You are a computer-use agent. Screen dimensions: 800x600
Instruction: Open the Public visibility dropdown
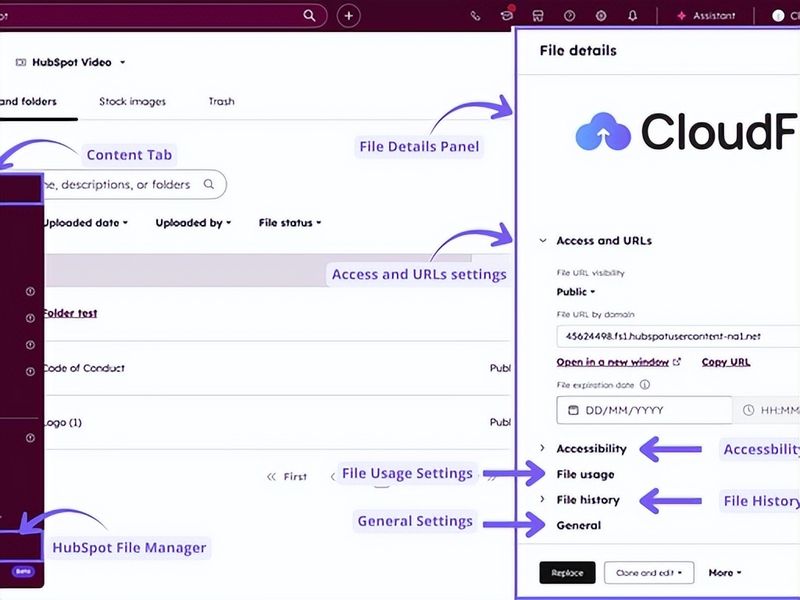[576, 292]
